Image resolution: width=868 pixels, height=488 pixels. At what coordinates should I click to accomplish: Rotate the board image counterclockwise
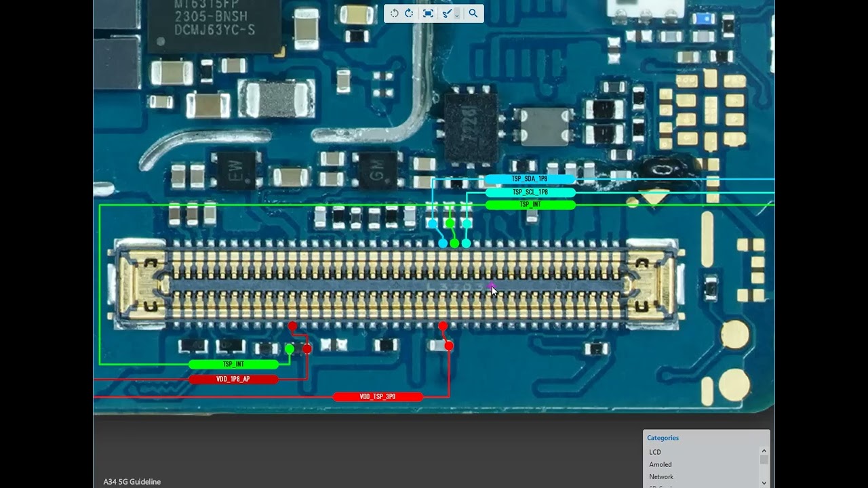click(x=395, y=13)
